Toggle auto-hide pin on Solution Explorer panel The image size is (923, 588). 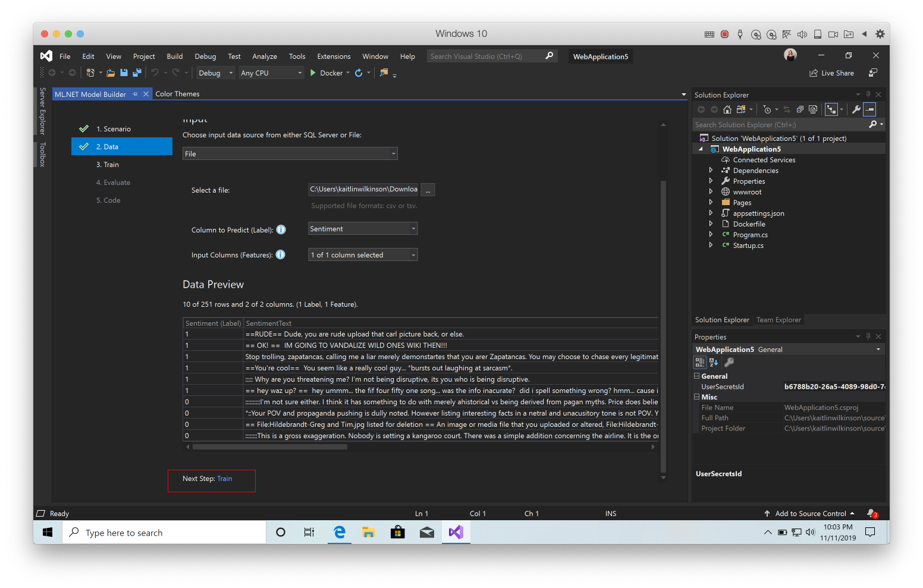coord(868,95)
